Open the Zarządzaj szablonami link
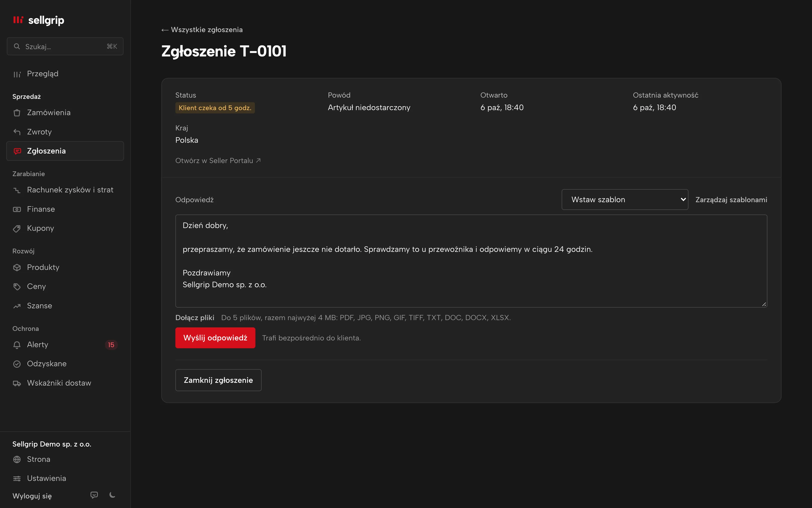Screen dimensions: 812x508 coord(731,200)
